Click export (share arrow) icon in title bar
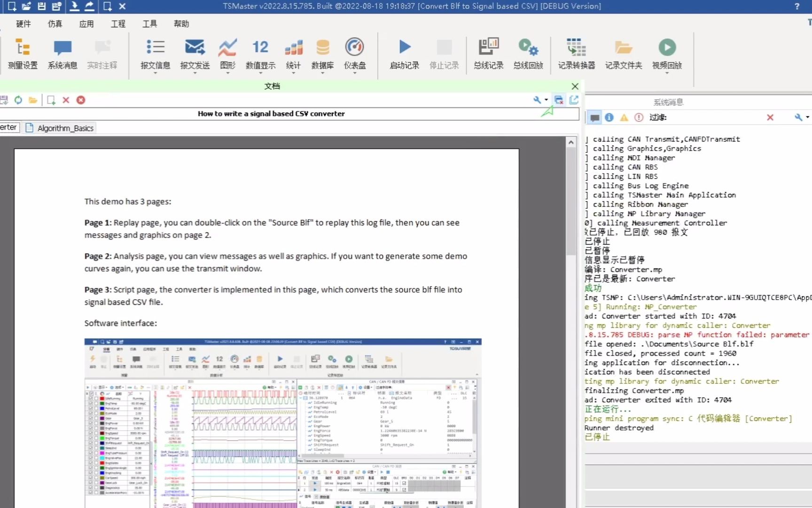The height and width of the screenshot is (508, 812). (89, 6)
